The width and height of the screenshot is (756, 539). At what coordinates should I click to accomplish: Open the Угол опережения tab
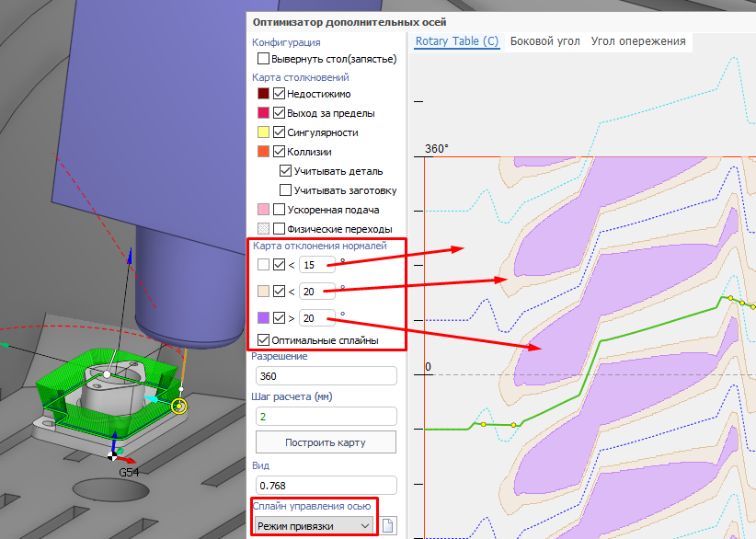coord(638,41)
